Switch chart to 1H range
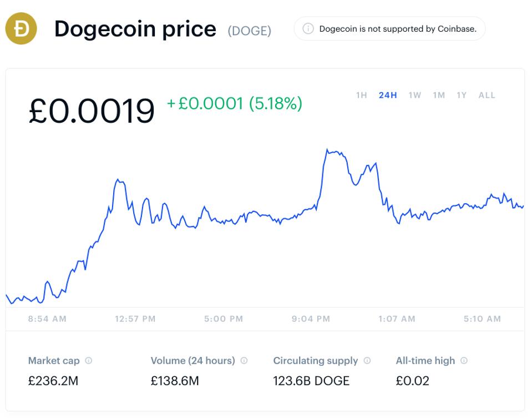The width and height of the screenshot is (532, 418). click(362, 95)
